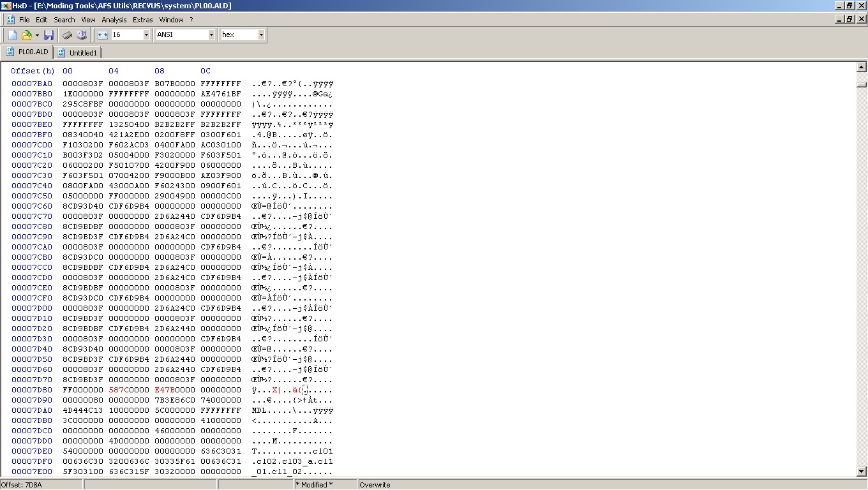
Task: Click the Offset(h) column header
Action: click(x=33, y=71)
